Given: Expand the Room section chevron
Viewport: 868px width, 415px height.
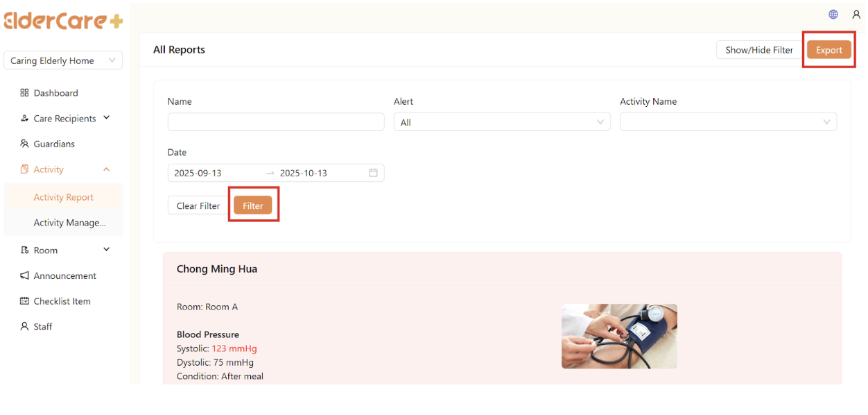Looking at the screenshot, I should (x=106, y=250).
